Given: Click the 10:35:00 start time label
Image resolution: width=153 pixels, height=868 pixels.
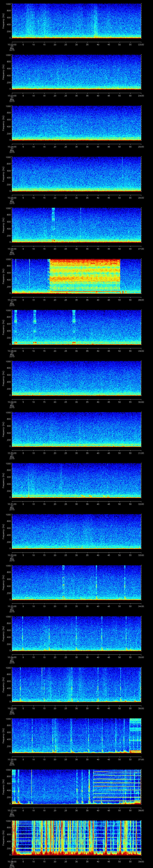Looking at the screenshot, I should pos(12,708).
